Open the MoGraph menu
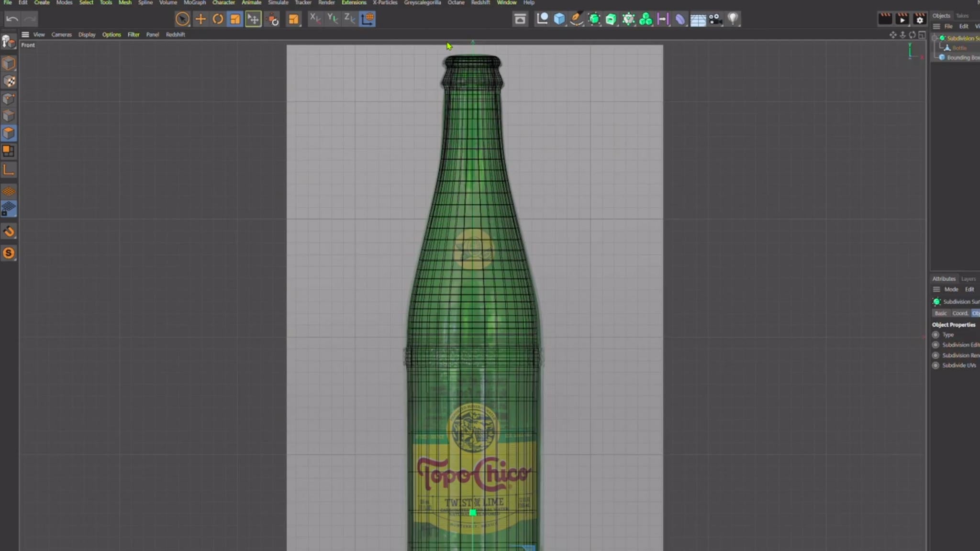 (195, 2)
